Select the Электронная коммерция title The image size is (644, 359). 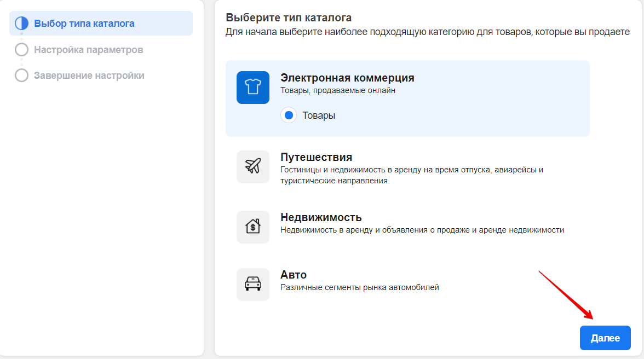(347, 78)
